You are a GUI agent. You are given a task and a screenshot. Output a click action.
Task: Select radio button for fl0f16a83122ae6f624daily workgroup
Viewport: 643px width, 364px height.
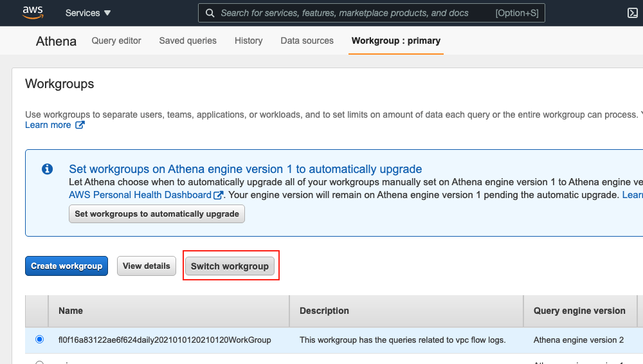pos(39,339)
